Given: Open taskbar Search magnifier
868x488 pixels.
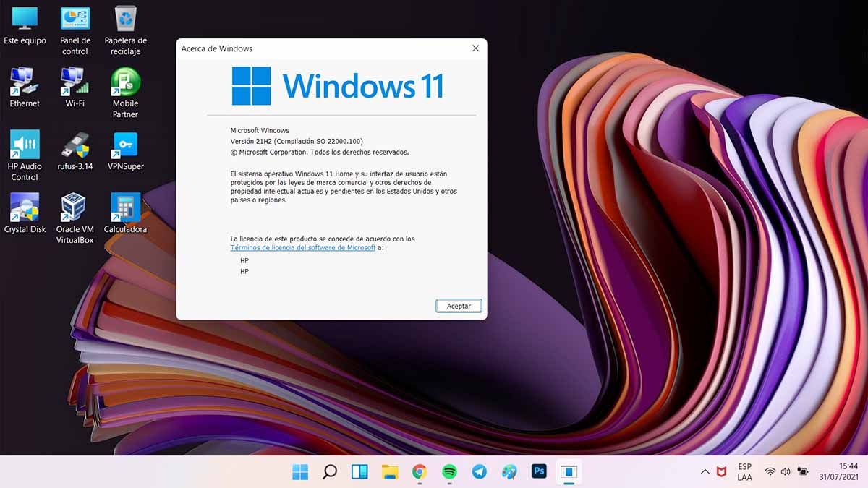Looking at the screenshot, I should pyautogui.click(x=330, y=472).
